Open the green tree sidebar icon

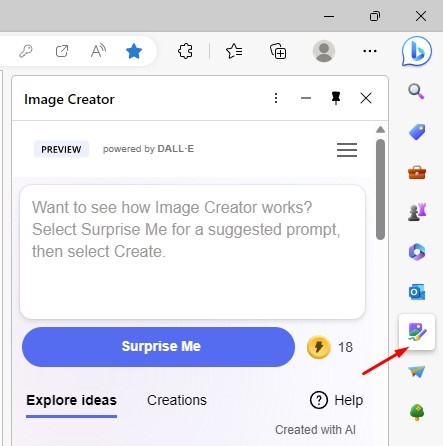click(417, 412)
